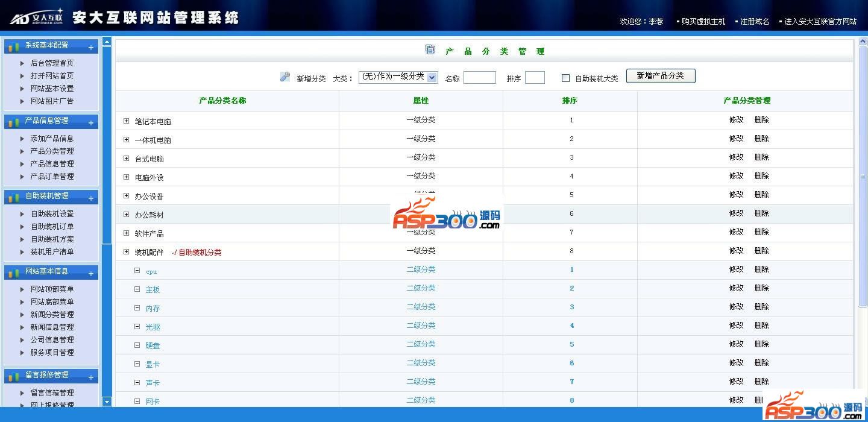Viewport: 868px width, 422px height.
Task: Click the sidebar scroll-down arrow icon
Action: point(107,402)
